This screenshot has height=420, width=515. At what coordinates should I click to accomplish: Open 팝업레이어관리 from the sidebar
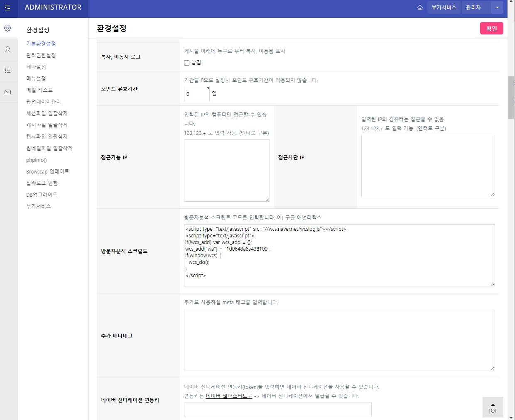[43, 102]
